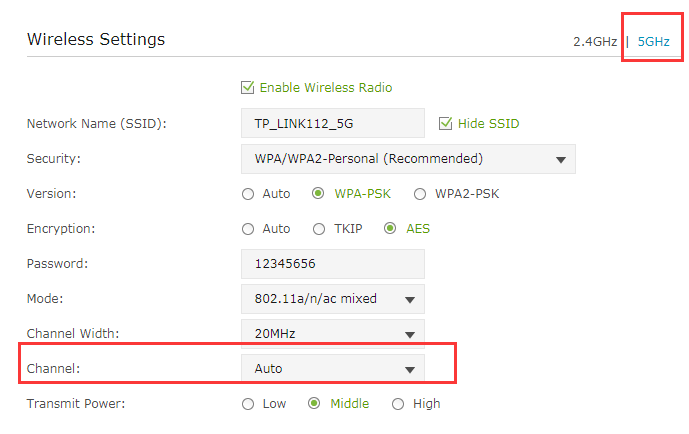Set Transmit Power to Low
The width and height of the screenshot is (689, 434).
pyautogui.click(x=248, y=404)
